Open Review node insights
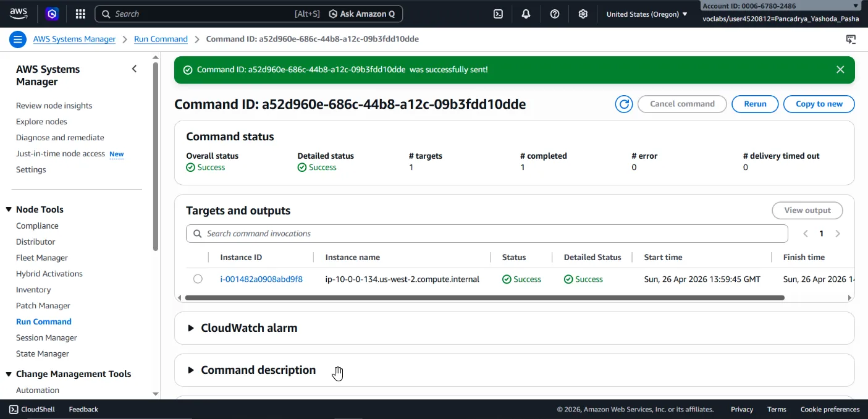Screen dimensions: 868x419 tap(54, 106)
